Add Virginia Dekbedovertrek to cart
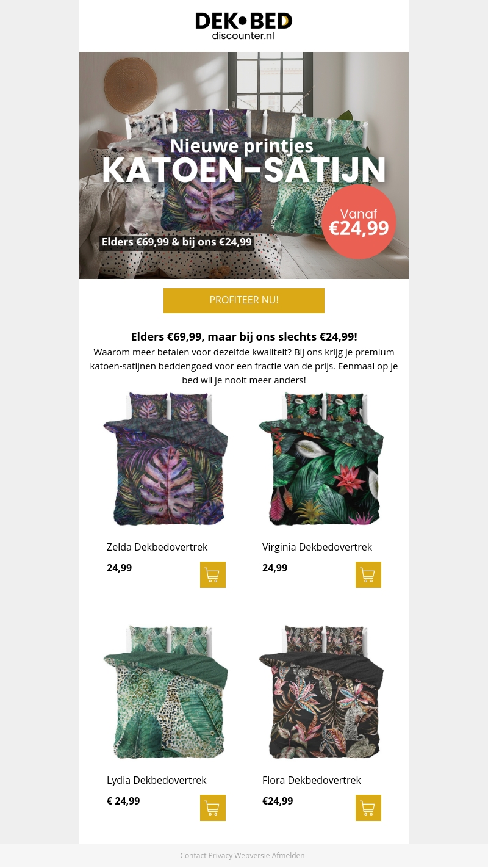488x868 pixels. (x=368, y=574)
